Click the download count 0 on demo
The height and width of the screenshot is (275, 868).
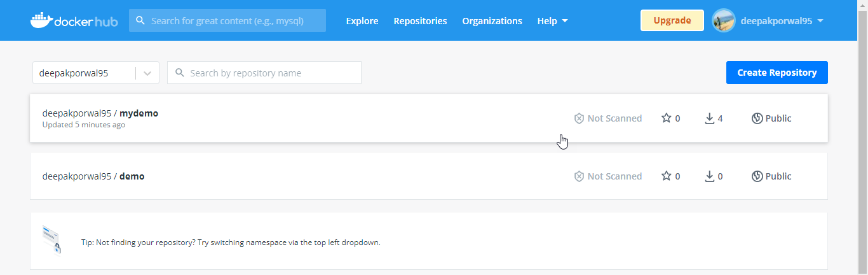coord(720,176)
